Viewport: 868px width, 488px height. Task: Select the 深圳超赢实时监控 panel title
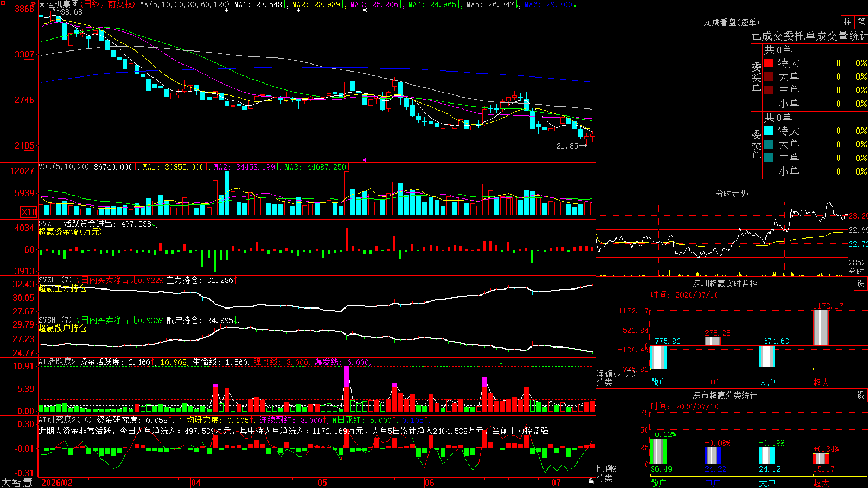click(725, 284)
